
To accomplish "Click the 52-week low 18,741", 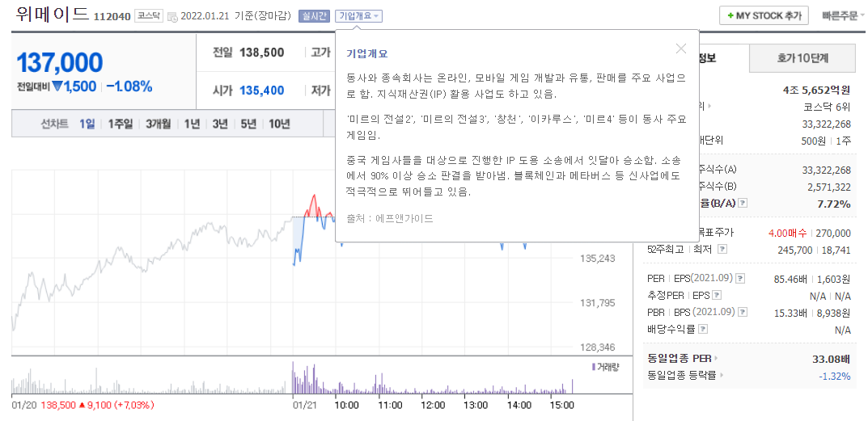I will [x=837, y=250].
